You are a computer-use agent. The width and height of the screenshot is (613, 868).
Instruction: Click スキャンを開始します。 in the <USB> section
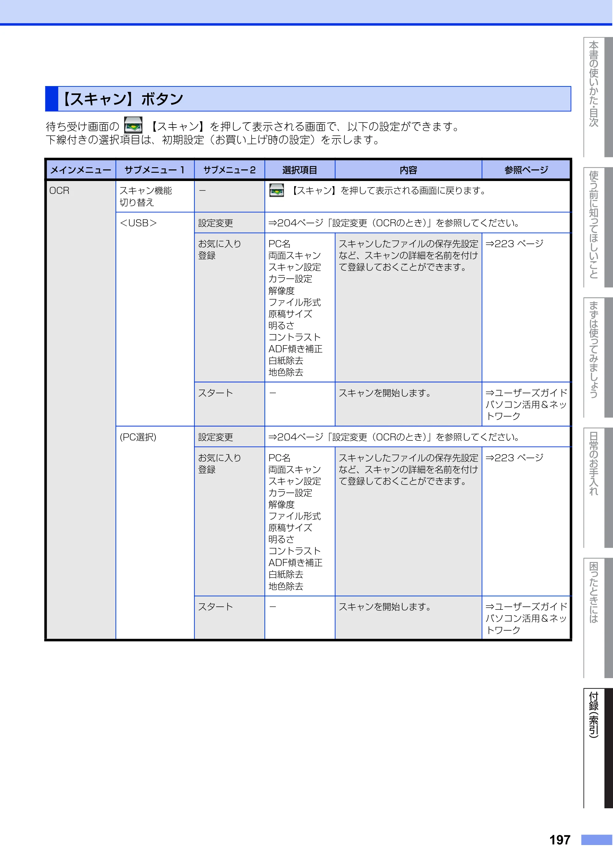click(385, 393)
